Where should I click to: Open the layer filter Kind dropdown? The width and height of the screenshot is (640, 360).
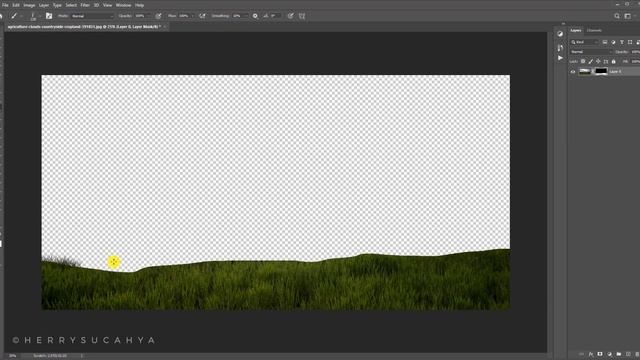(x=584, y=42)
